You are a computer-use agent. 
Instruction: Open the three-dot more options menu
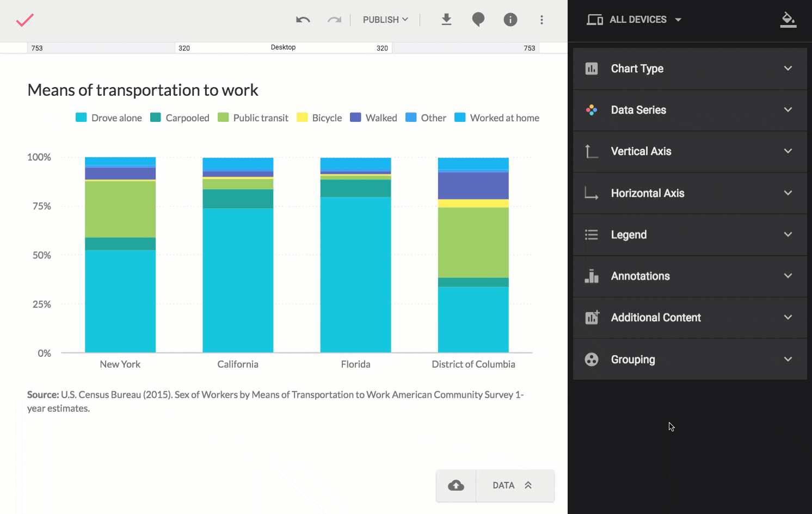coord(542,20)
